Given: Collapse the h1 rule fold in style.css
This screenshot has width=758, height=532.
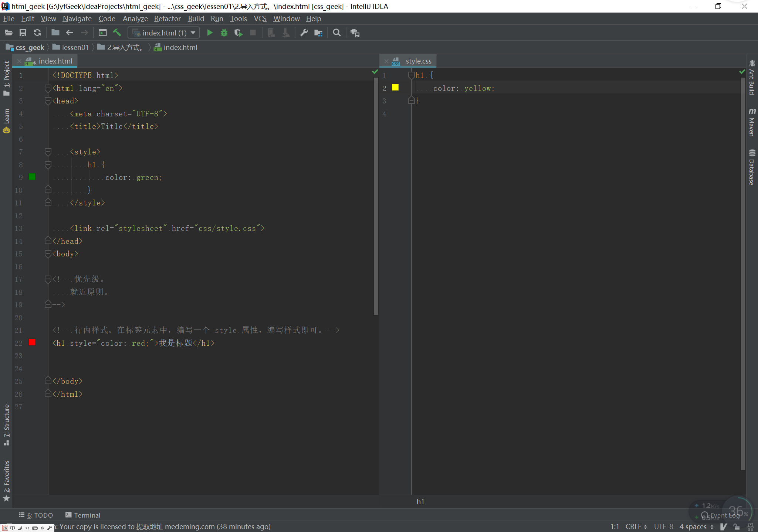Looking at the screenshot, I should (411, 75).
